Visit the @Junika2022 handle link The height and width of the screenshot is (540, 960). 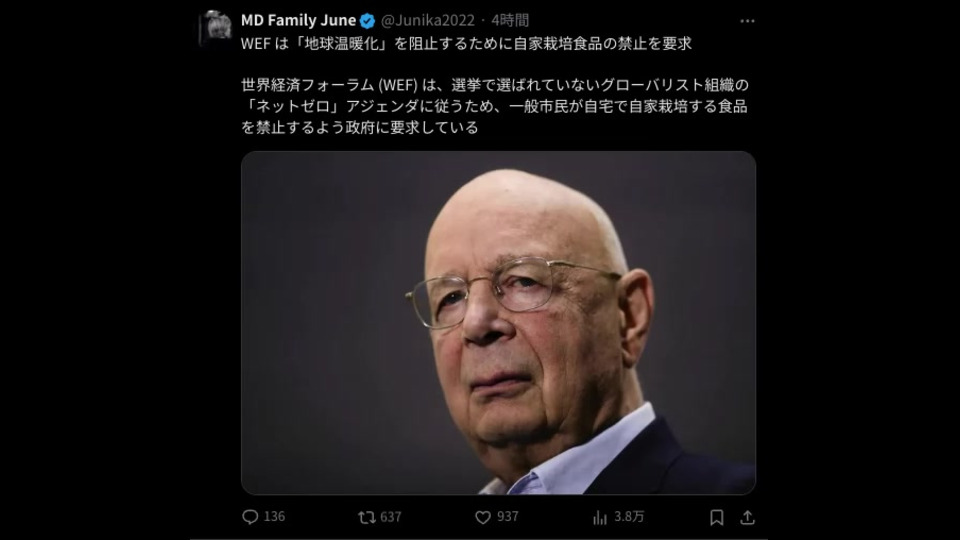pyautogui.click(x=427, y=20)
